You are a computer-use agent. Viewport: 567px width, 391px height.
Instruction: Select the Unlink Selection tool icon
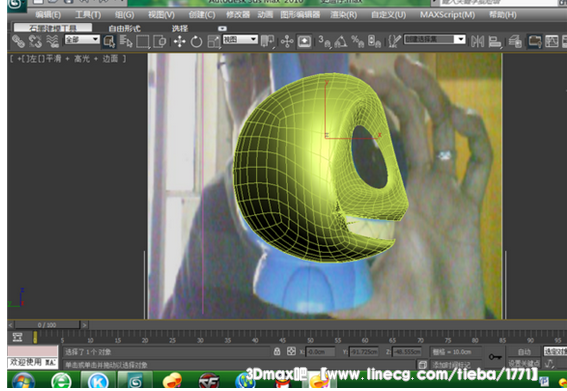coord(35,42)
